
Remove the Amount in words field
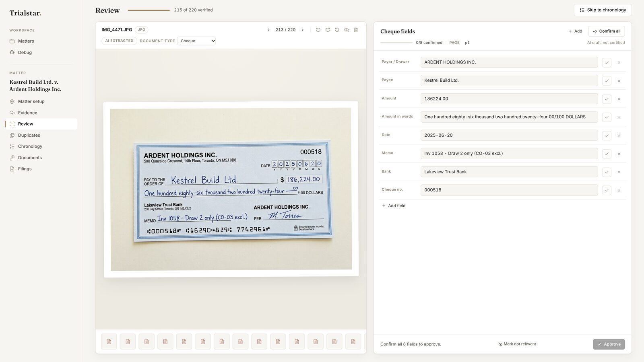619,117
